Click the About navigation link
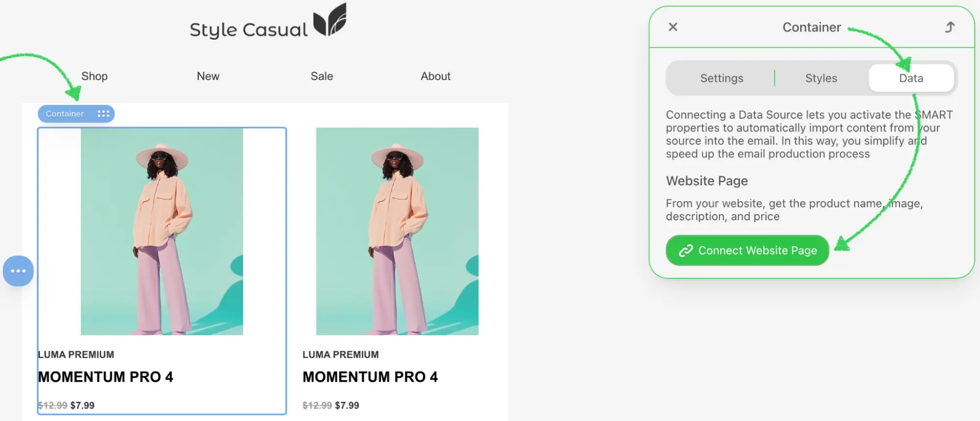This screenshot has height=421, width=980. pos(435,76)
